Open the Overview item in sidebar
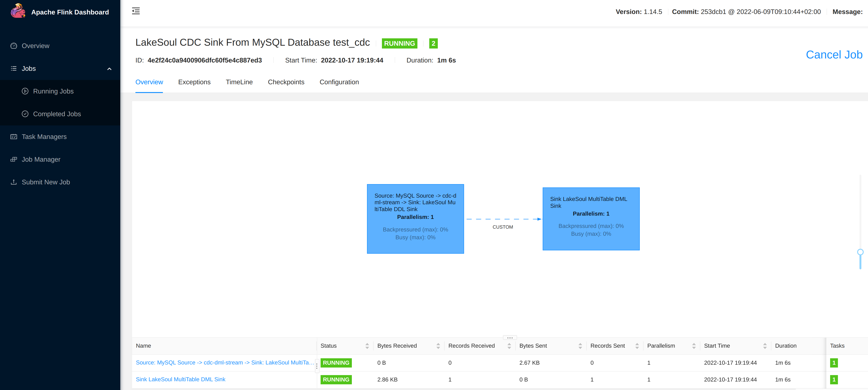The image size is (868, 390). (60, 46)
